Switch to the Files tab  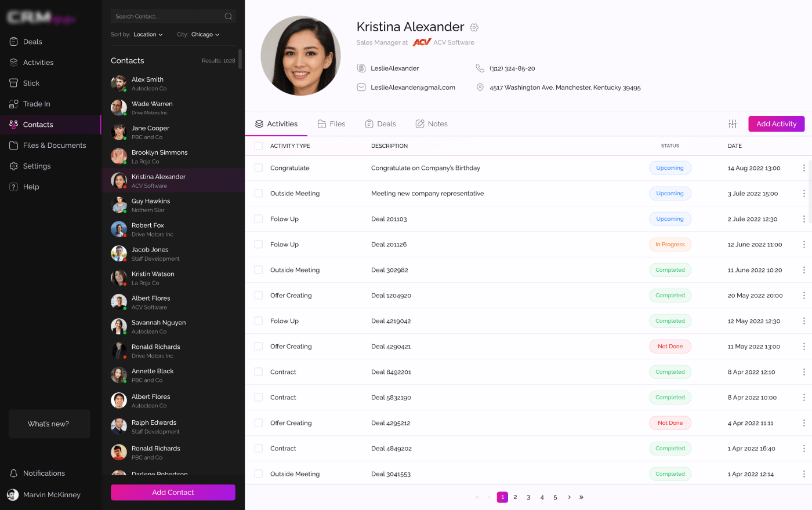click(x=337, y=123)
